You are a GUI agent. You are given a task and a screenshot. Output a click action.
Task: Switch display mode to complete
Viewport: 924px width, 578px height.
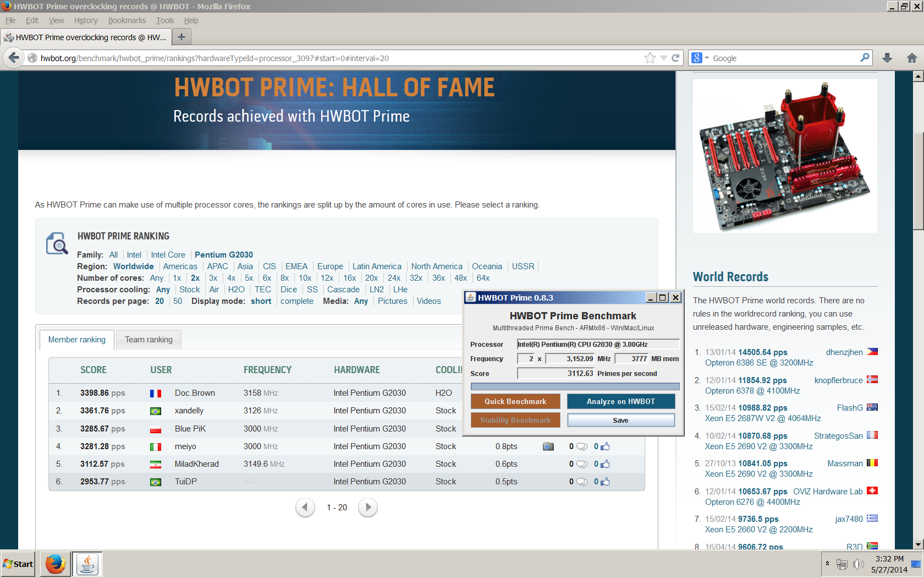coord(297,301)
